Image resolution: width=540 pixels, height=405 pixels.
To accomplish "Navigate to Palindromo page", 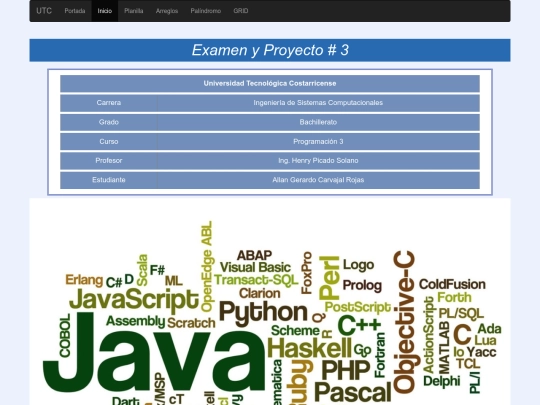I will (206, 11).
